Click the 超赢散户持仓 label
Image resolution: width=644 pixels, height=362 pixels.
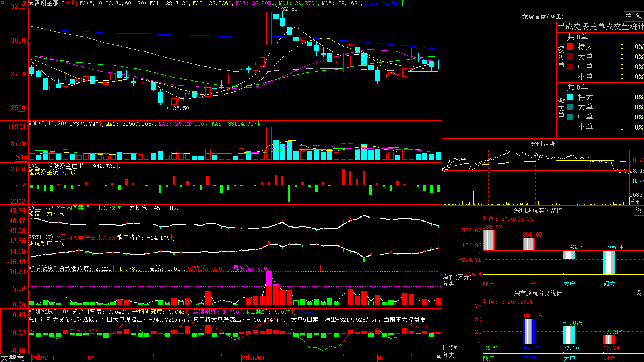(46, 243)
